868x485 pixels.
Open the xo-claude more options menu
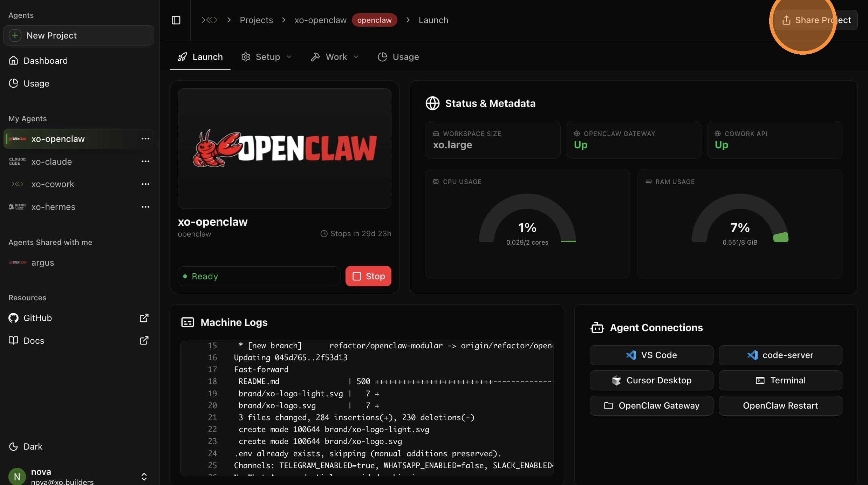145,161
